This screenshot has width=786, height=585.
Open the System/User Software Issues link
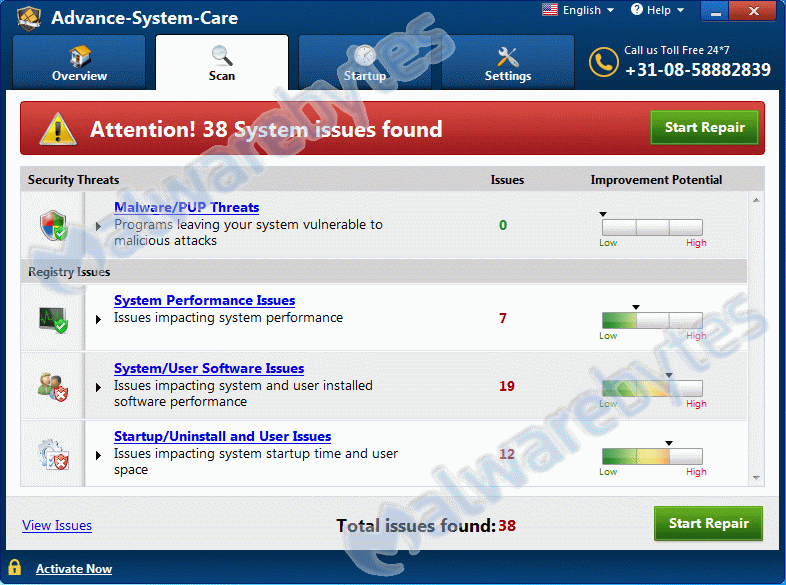click(x=209, y=368)
